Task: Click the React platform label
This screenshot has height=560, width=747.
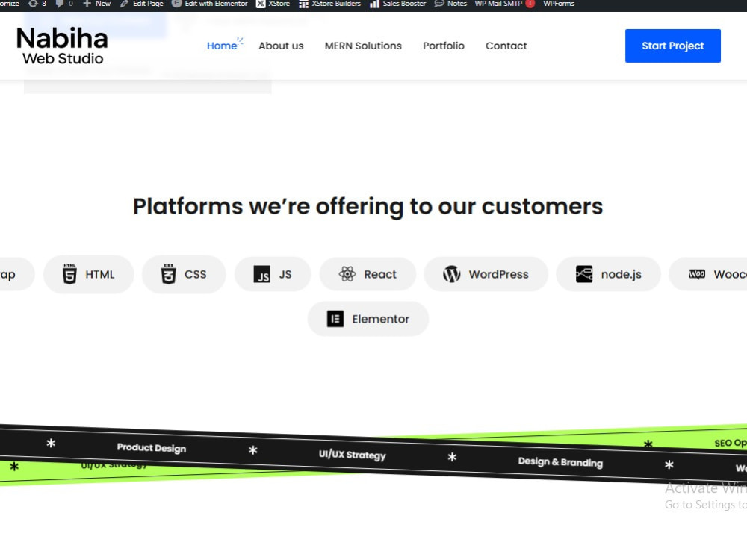Action: (380, 274)
